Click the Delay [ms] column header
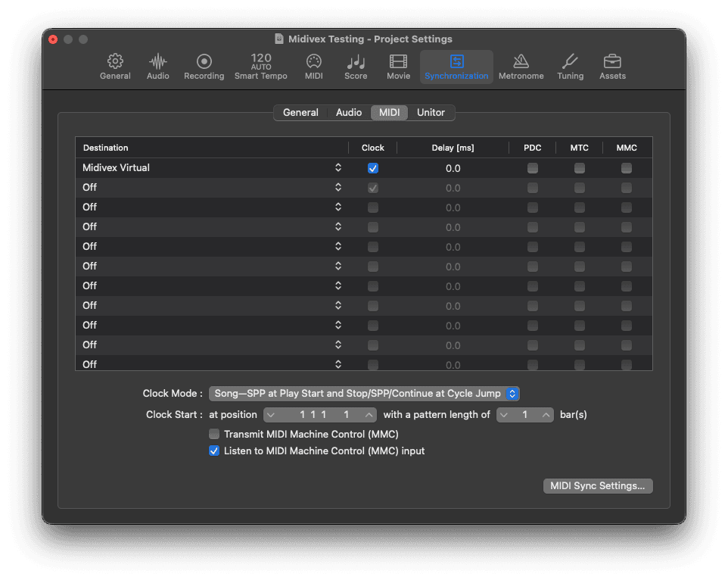This screenshot has width=728, height=580. click(x=453, y=148)
